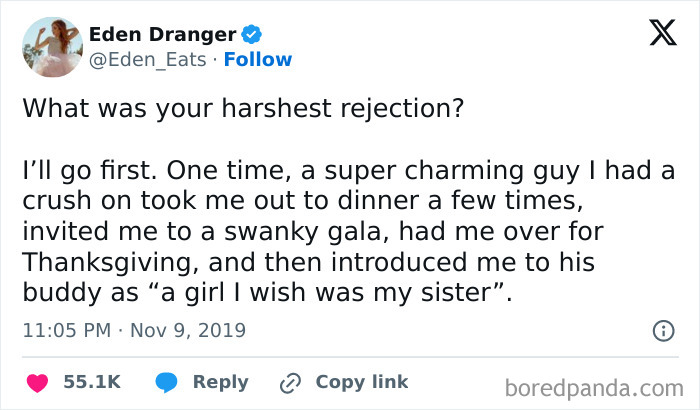Click the blue reply speech bubble icon
The height and width of the screenshot is (410, 700).
(x=167, y=382)
